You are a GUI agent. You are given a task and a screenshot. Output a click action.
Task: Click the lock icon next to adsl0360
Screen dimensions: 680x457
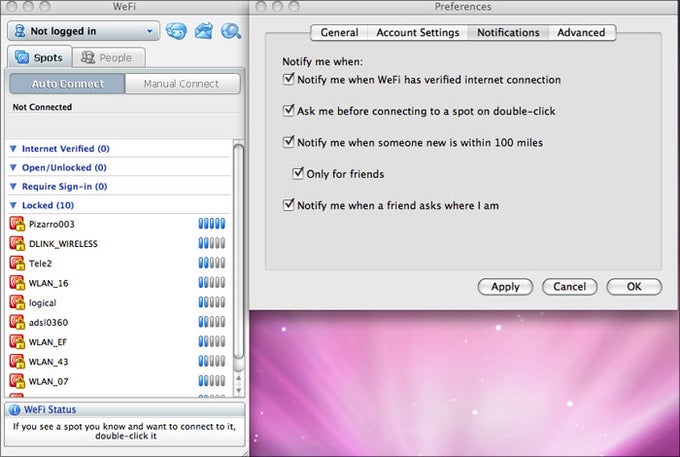(17, 322)
